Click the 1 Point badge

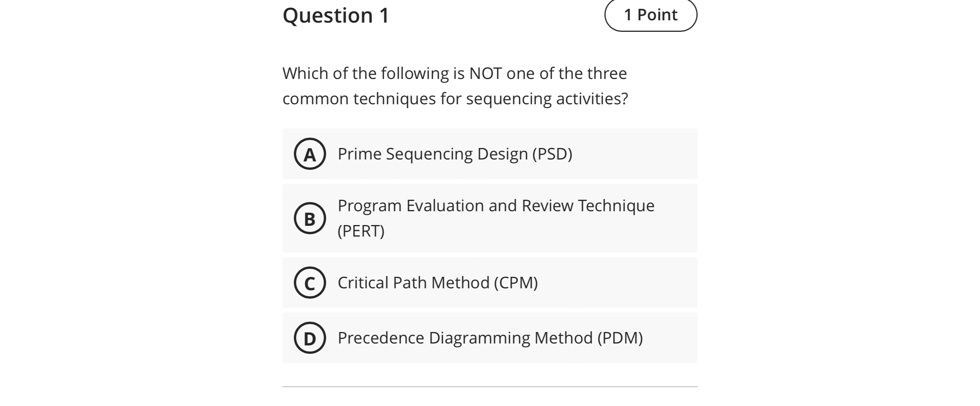click(x=651, y=15)
